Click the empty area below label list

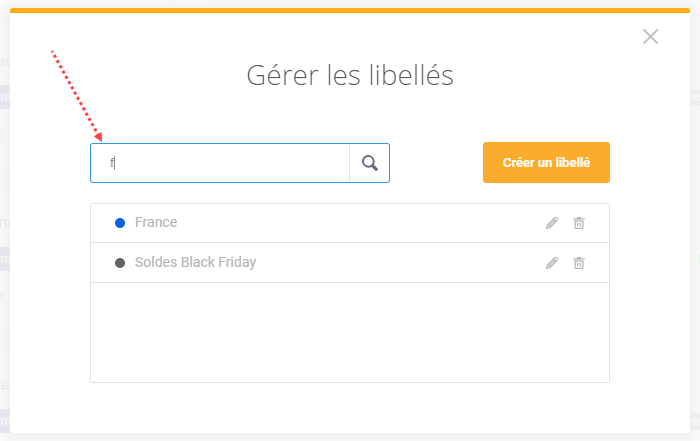coord(350,332)
